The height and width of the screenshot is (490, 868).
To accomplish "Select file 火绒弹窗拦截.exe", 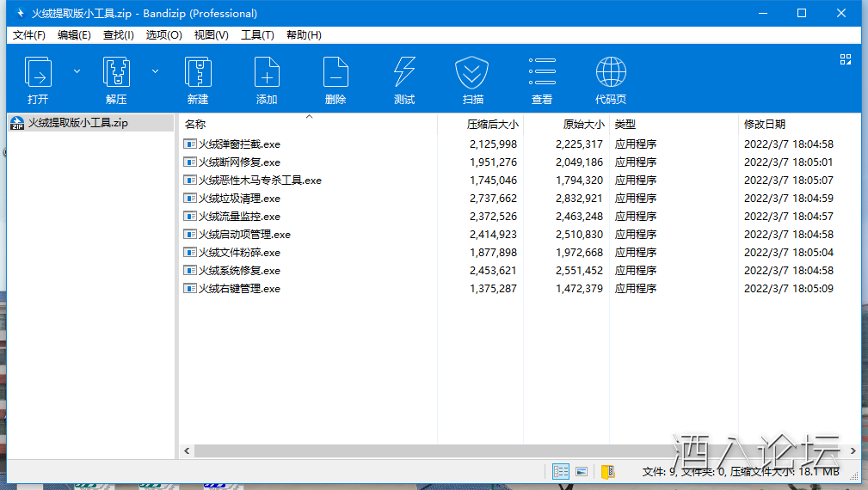I will tap(239, 144).
